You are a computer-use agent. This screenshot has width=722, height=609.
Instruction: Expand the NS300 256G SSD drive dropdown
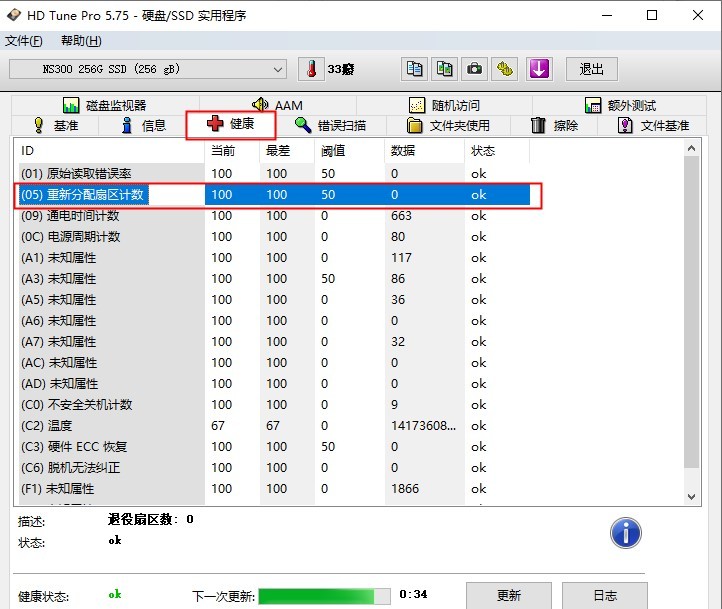coord(278,69)
